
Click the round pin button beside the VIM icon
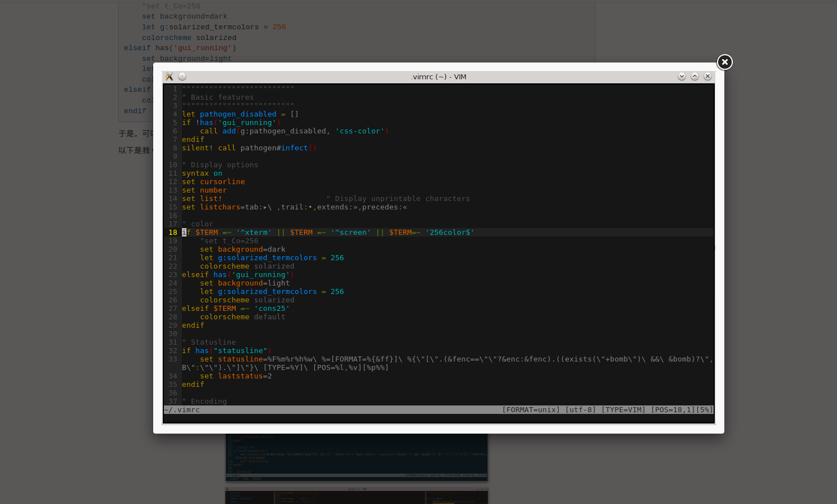pyautogui.click(x=182, y=77)
